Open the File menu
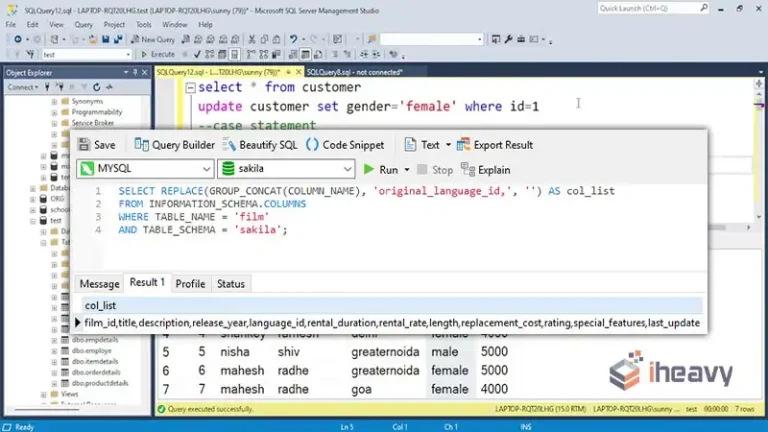The image size is (768, 432). coord(11,24)
